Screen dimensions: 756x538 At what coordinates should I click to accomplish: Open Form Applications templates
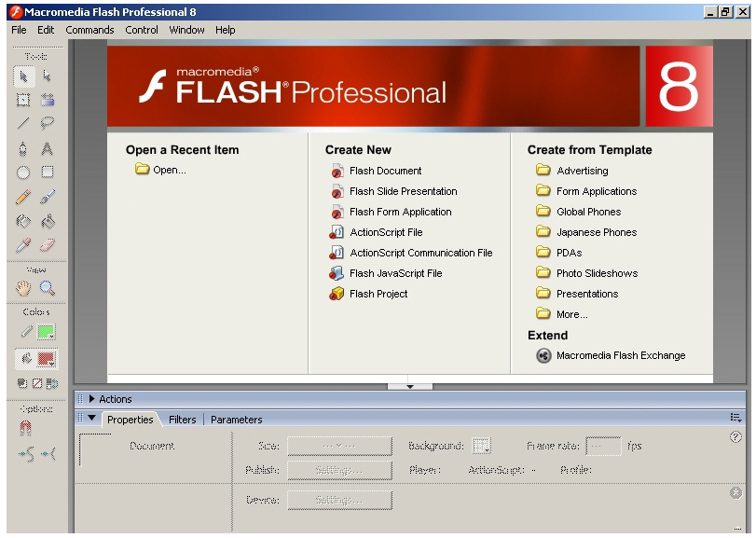(586, 191)
